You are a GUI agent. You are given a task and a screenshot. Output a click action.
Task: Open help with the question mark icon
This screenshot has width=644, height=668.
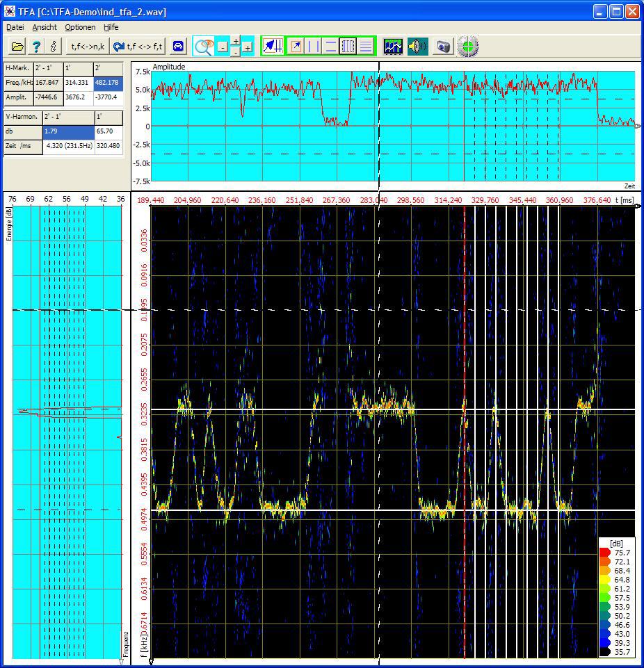[x=36, y=47]
